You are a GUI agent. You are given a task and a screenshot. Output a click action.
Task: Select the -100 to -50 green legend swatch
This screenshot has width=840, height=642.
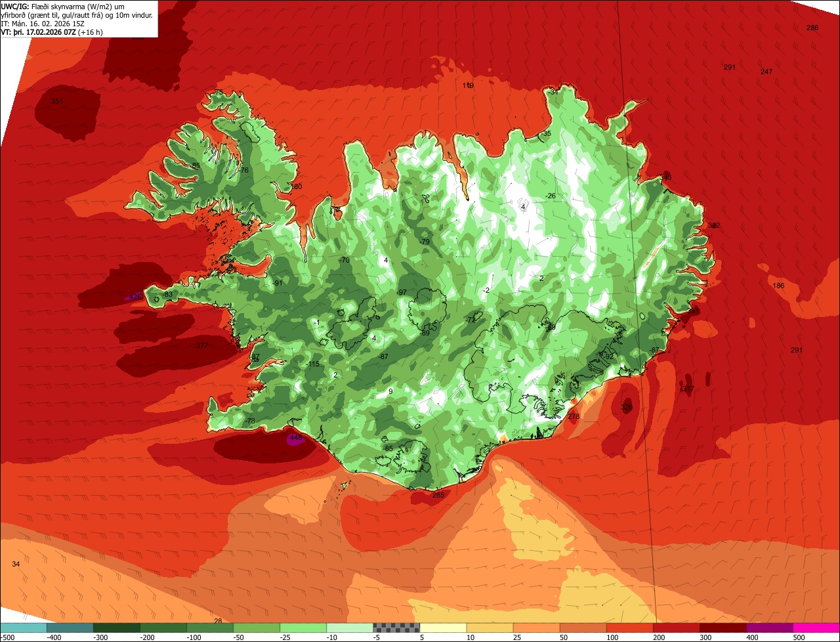[210, 628]
